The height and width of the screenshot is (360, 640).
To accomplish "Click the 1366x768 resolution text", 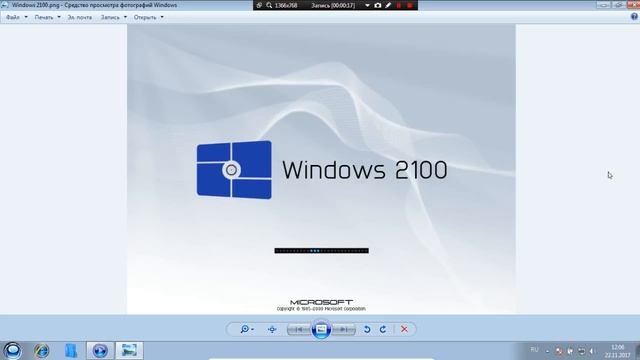I will (x=286, y=5).
